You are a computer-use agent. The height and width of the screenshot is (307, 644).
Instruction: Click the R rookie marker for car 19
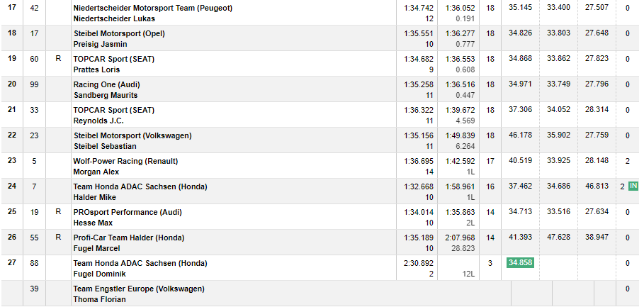point(58,212)
